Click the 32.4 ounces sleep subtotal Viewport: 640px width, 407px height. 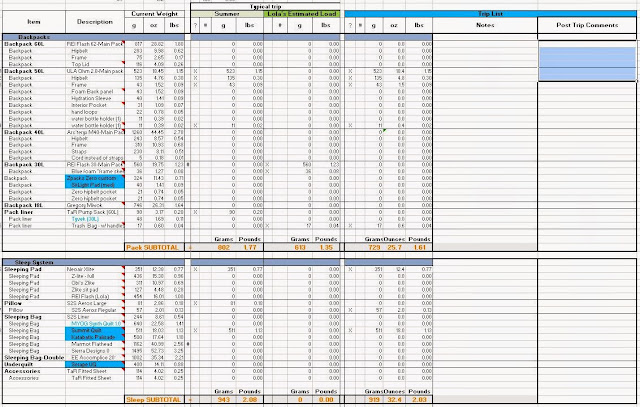click(394, 400)
